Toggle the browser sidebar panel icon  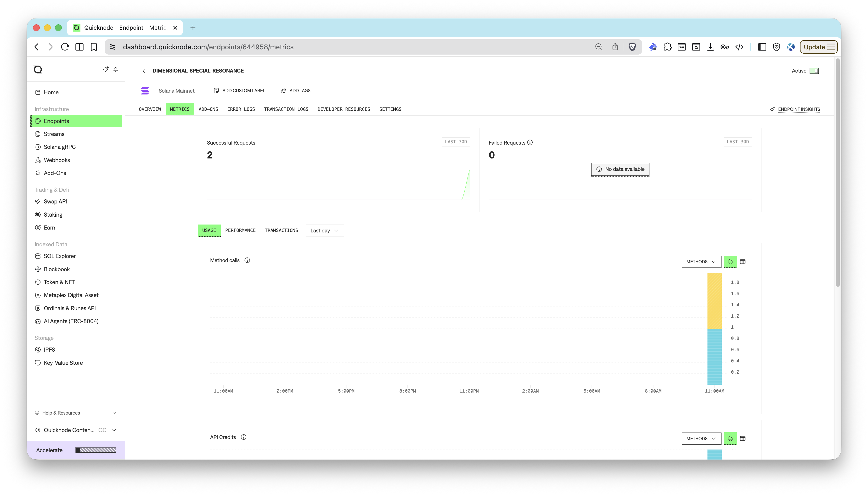pos(762,47)
